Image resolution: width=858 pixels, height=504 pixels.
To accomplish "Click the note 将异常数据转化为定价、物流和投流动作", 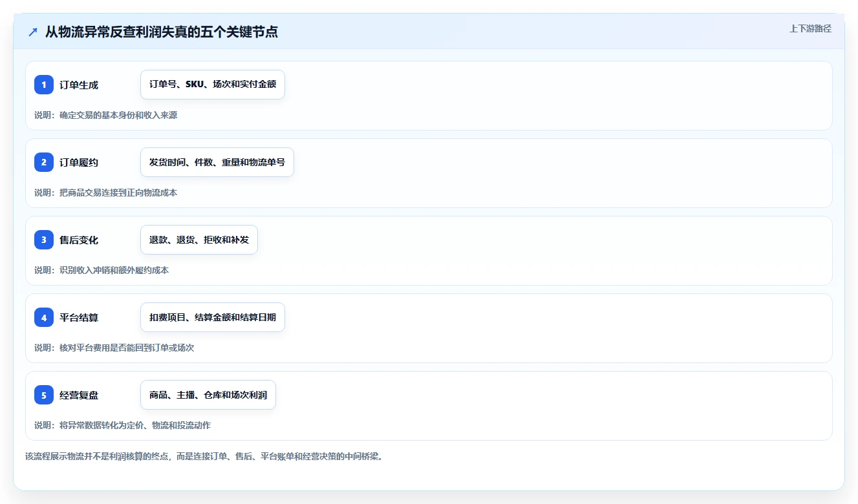I will pos(135,425).
